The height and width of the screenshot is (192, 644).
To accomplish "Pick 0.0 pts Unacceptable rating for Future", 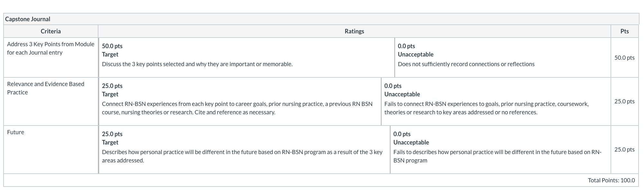I will (x=500, y=150).
